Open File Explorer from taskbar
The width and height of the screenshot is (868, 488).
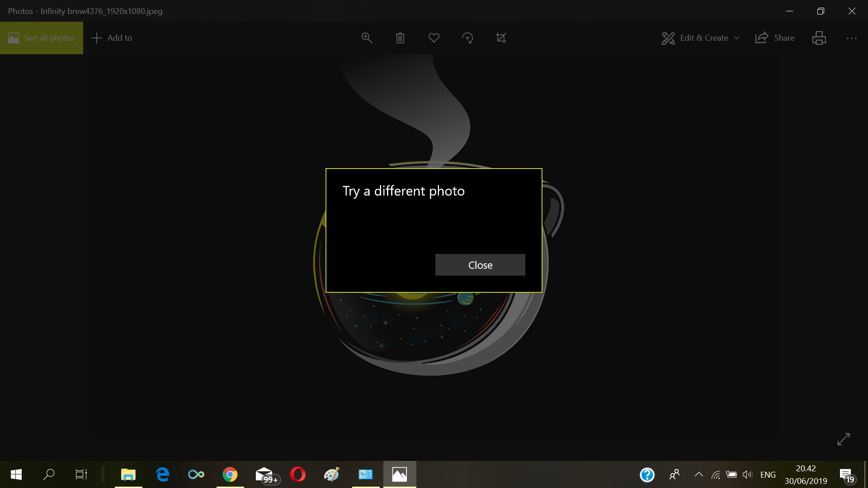pos(128,474)
